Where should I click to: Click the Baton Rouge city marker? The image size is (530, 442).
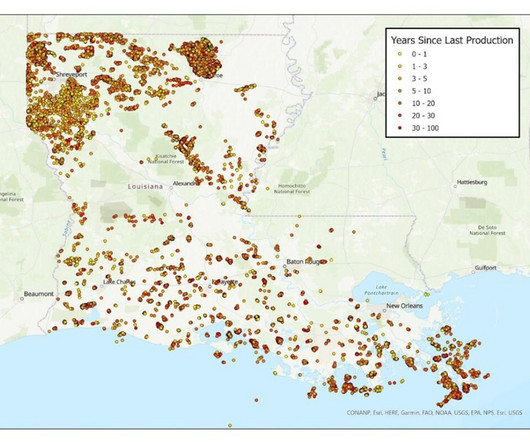[285, 266]
